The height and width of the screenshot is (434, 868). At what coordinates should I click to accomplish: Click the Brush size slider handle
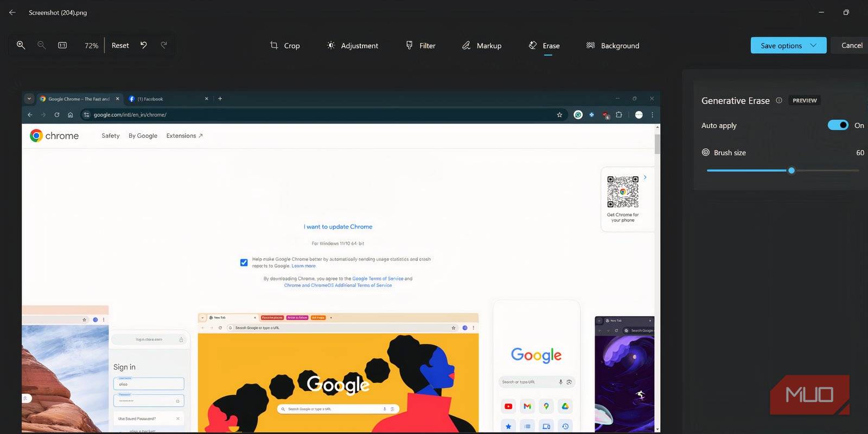click(792, 170)
